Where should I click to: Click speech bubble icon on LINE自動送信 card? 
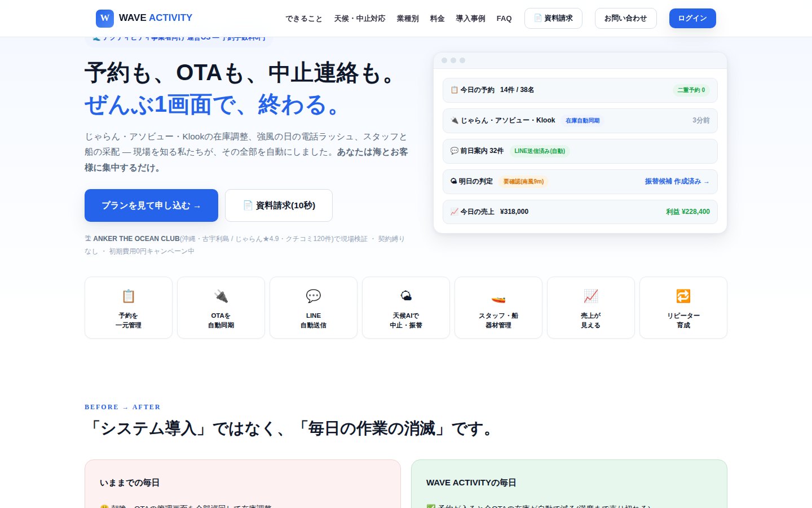pyautogui.click(x=314, y=296)
